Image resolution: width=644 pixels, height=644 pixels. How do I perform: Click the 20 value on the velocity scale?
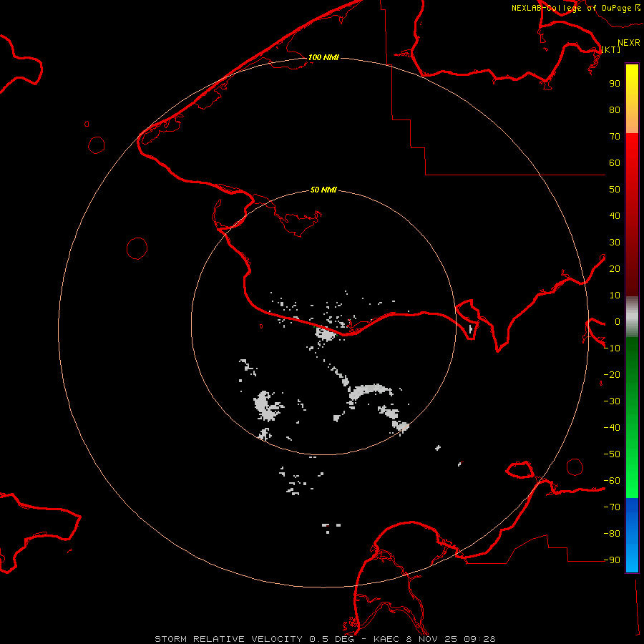coord(615,269)
